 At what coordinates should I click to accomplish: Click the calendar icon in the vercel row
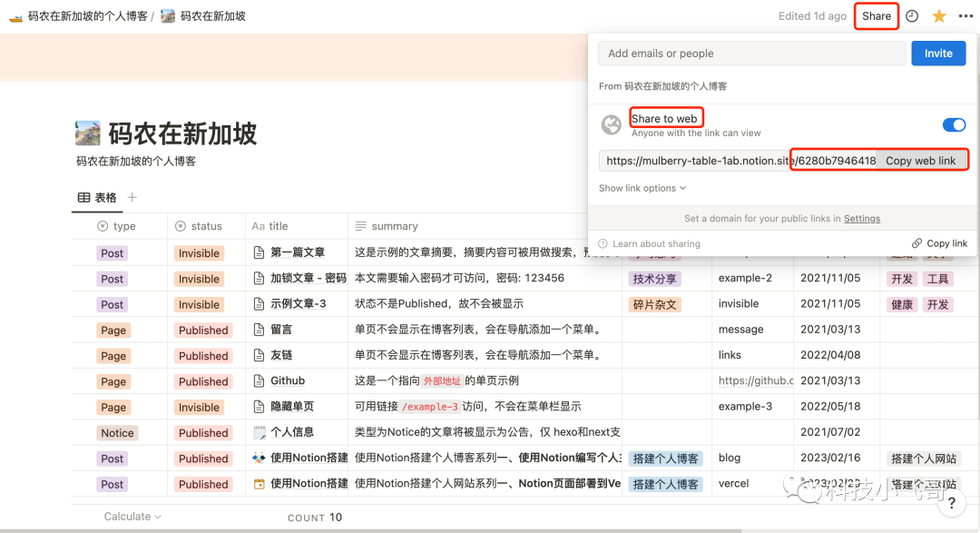[259, 484]
